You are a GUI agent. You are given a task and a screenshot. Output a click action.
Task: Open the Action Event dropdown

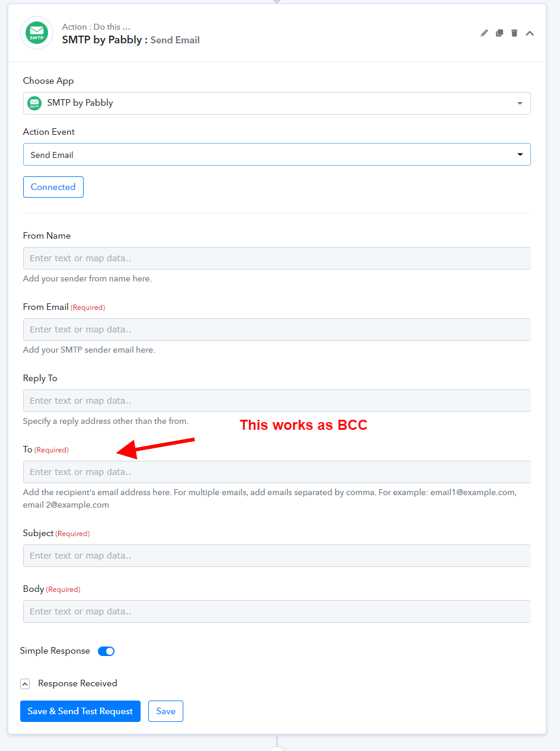[276, 154]
